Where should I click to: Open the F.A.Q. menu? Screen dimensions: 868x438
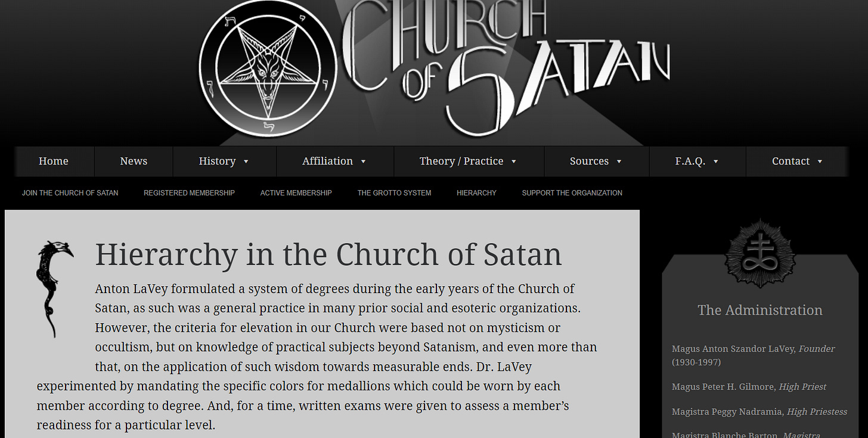[x=697, y=161]
